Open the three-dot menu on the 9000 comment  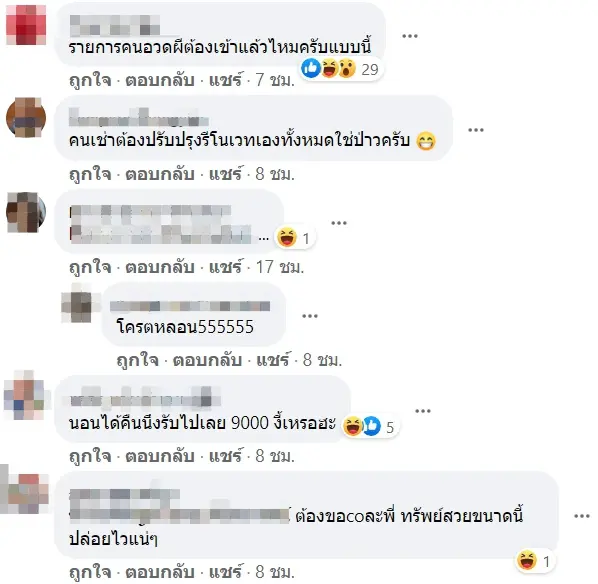point(423,411)
